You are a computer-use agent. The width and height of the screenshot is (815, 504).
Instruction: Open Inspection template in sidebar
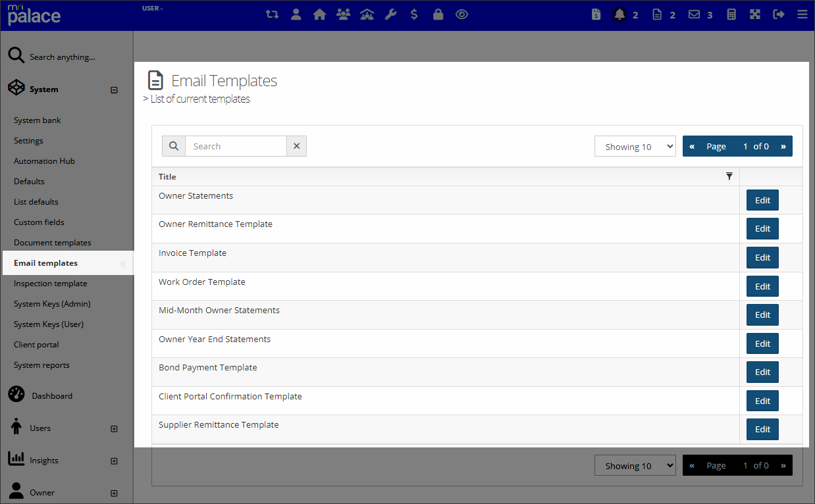(x=51, y=284)
